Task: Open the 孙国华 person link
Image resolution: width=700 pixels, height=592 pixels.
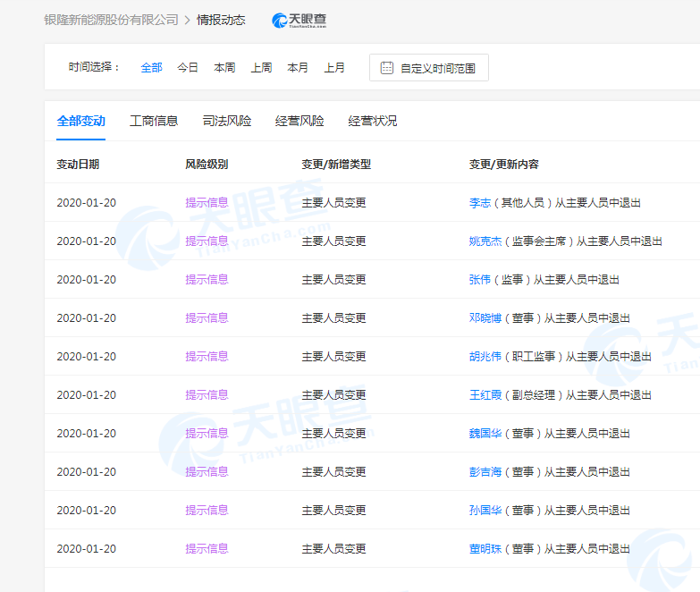Action: [x=485, y=510]
